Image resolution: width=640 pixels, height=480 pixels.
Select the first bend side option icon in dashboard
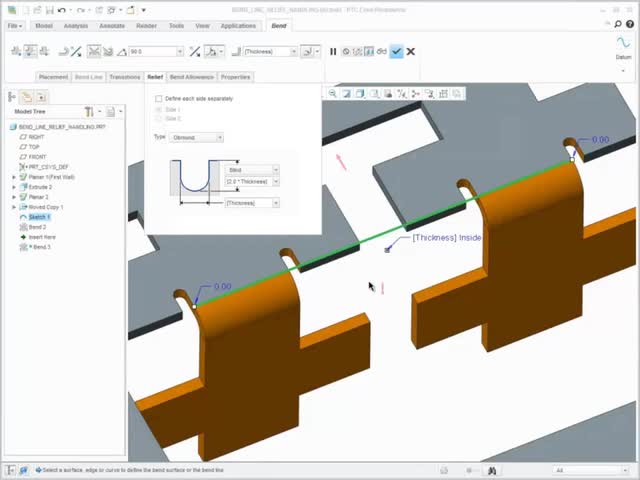click(x=16, y=51)
